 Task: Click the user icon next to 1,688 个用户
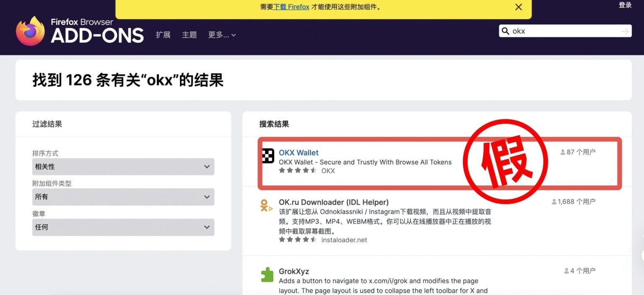point(553,201)
